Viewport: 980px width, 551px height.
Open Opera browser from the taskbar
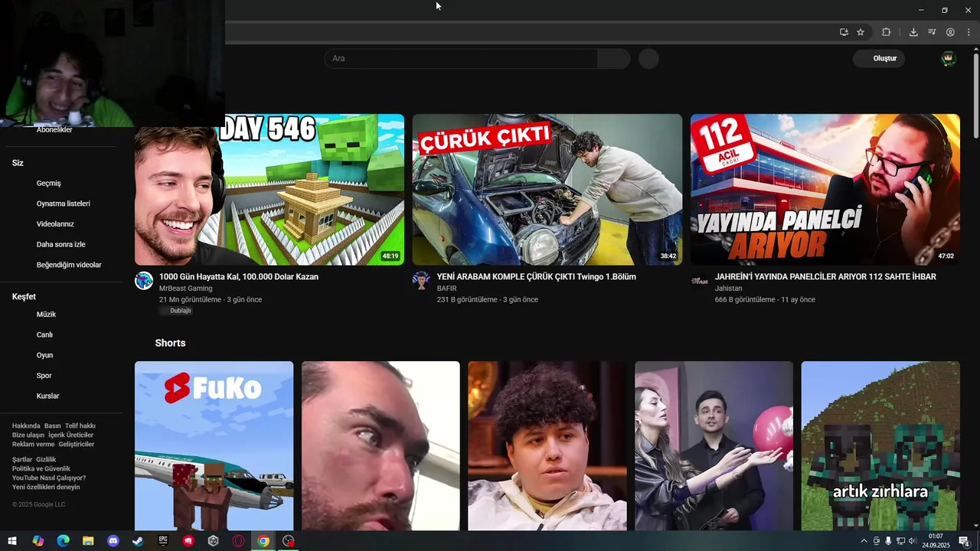238,541
